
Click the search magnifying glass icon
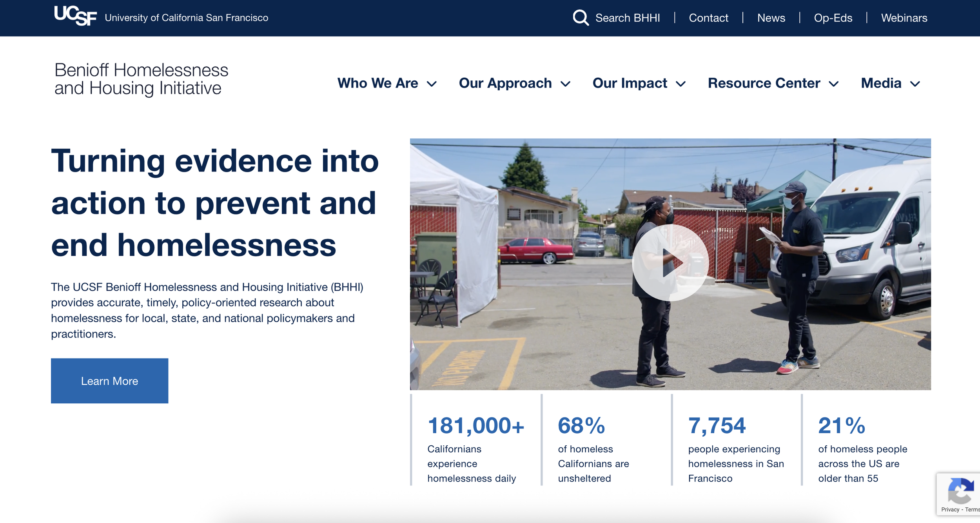pyautogui.click(x=580, y=18)
